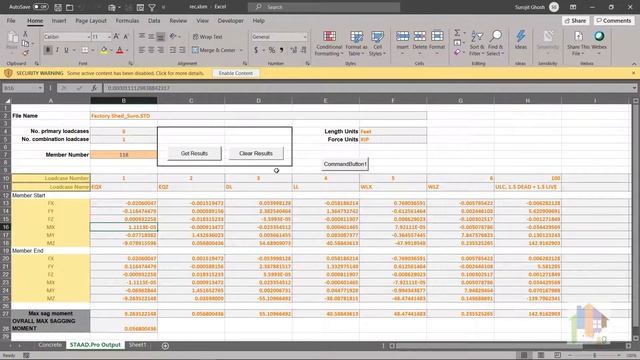This screenshot has width=640, height=360.
Task: Click the Comma Style icon
Action: (x=281, y=50)
